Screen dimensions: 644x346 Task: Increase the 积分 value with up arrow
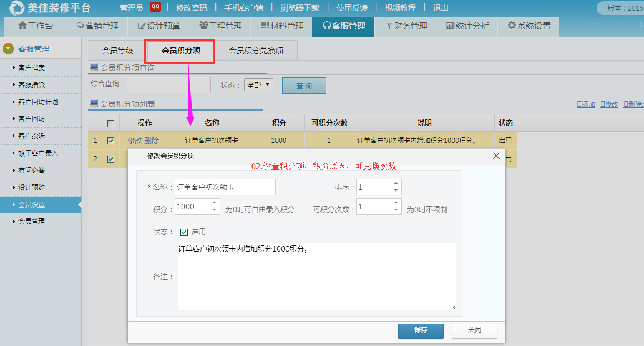tap(215, 203)
